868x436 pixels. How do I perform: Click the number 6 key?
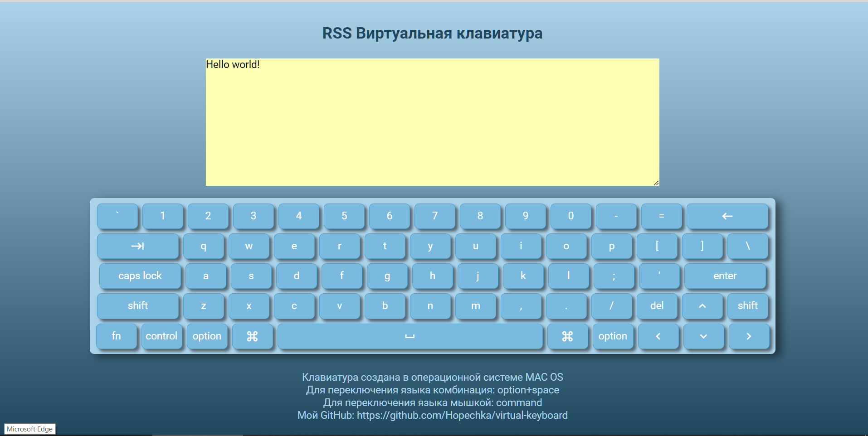pyautogui.click(x=389, y=216)
